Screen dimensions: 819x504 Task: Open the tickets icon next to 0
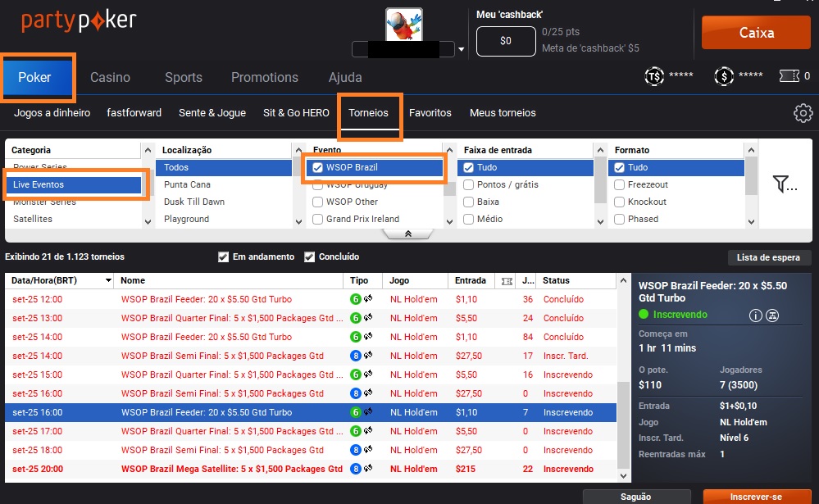[789, 76]
